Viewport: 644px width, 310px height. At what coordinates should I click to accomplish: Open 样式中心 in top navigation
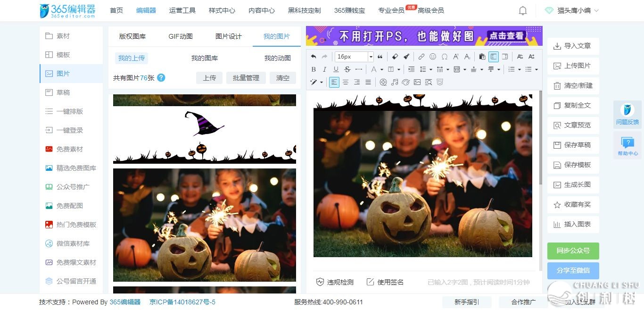[222, 10]
